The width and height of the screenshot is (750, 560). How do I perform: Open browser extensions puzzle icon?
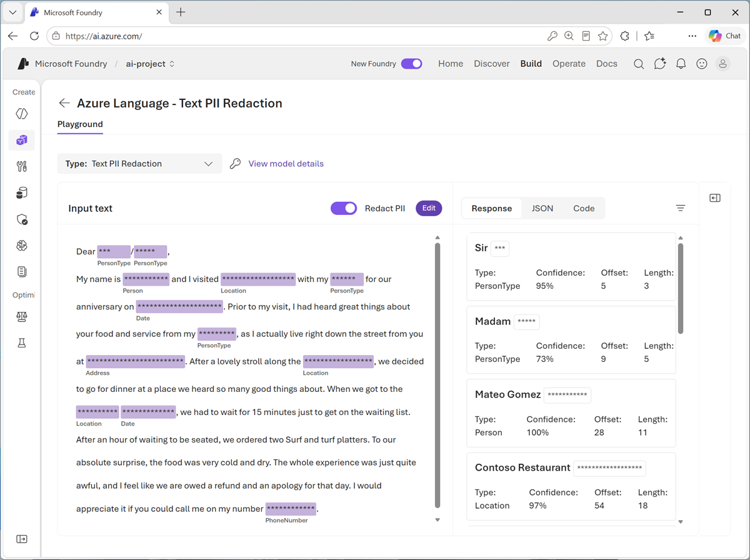pos(624,36)
